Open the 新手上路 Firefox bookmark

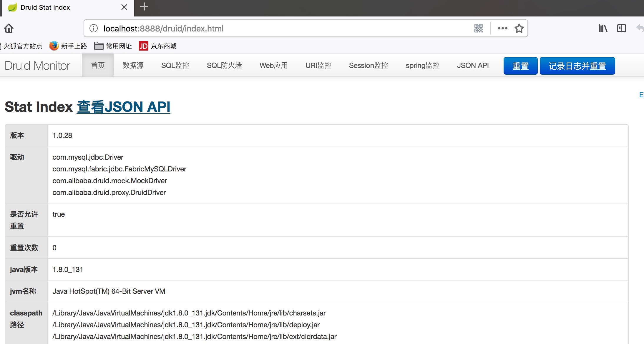pos(68,46)
